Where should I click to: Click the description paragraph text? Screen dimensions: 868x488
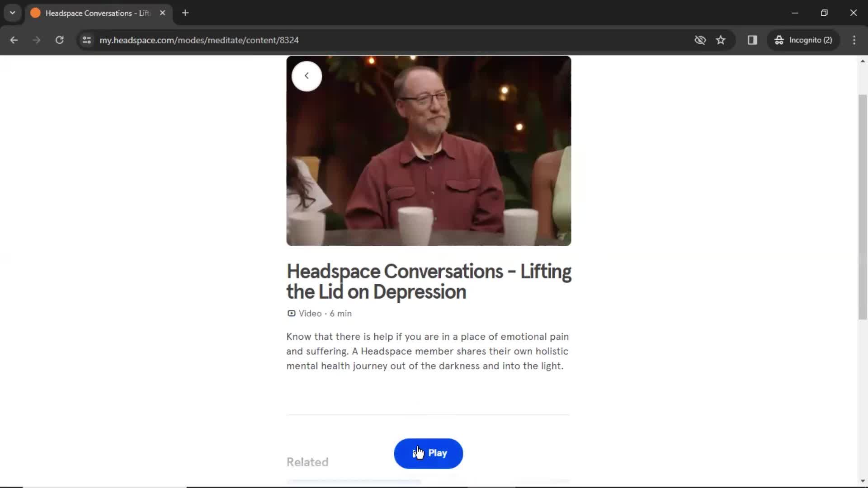coord(428,351)
